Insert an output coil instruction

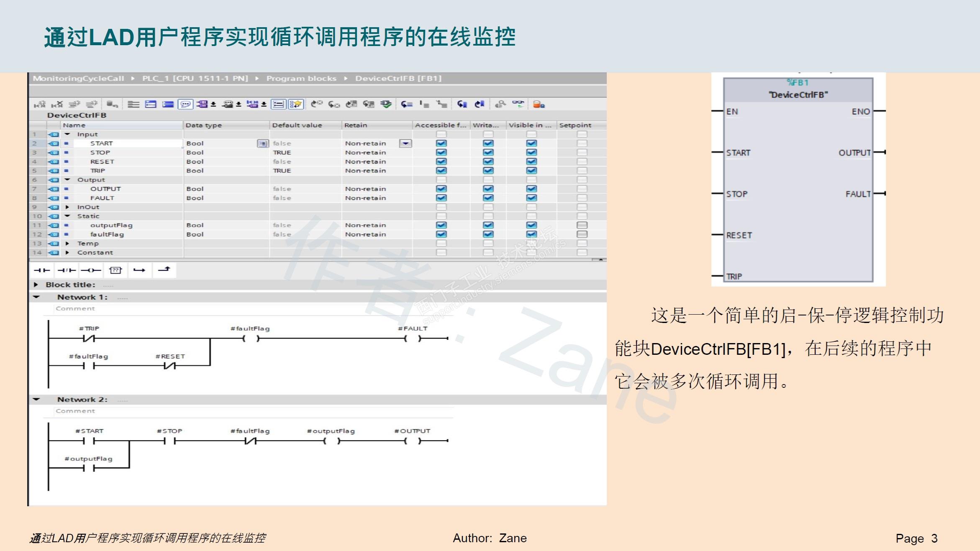point(91,270)
